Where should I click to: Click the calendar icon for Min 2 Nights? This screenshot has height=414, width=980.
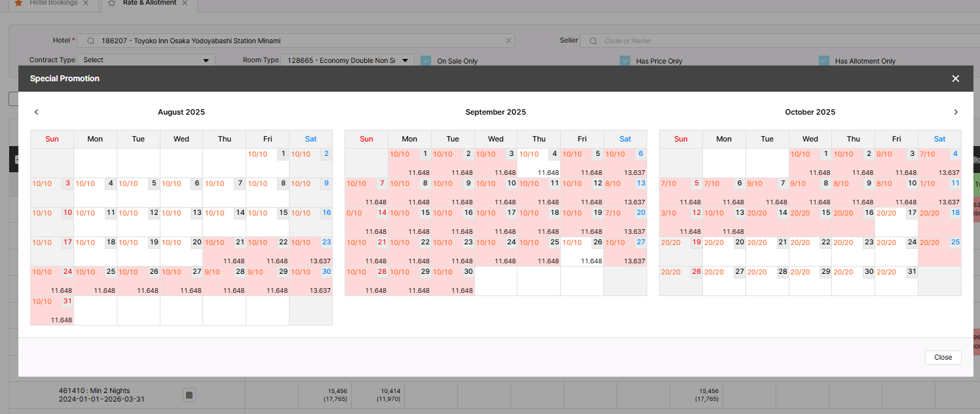[x=189, y=395]
